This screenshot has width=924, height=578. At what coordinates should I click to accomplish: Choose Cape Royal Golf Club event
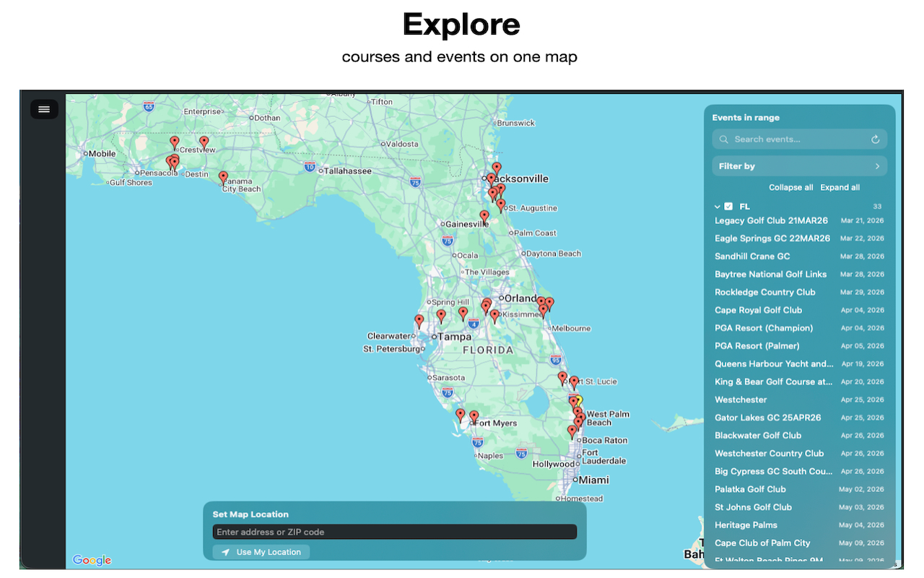pos(799,310)
